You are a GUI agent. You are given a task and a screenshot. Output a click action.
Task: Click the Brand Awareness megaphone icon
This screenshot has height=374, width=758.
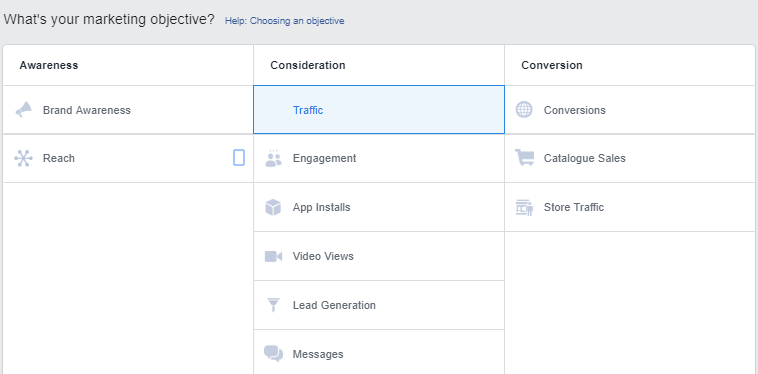[23, 110]
